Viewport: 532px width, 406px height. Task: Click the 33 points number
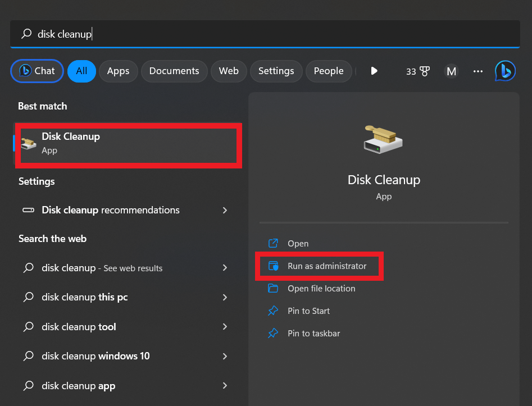pos(411,71)
